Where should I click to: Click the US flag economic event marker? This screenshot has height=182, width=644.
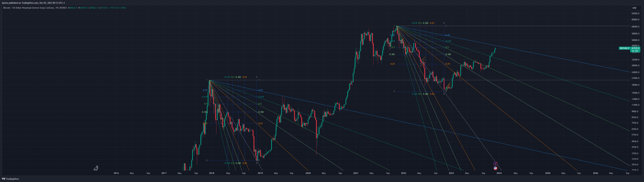[495, 168]
